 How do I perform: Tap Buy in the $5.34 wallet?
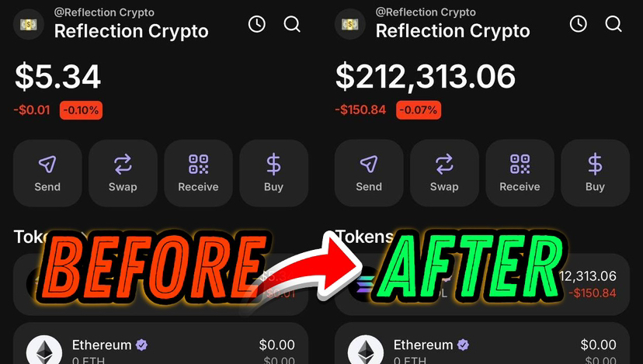(274, 173)
